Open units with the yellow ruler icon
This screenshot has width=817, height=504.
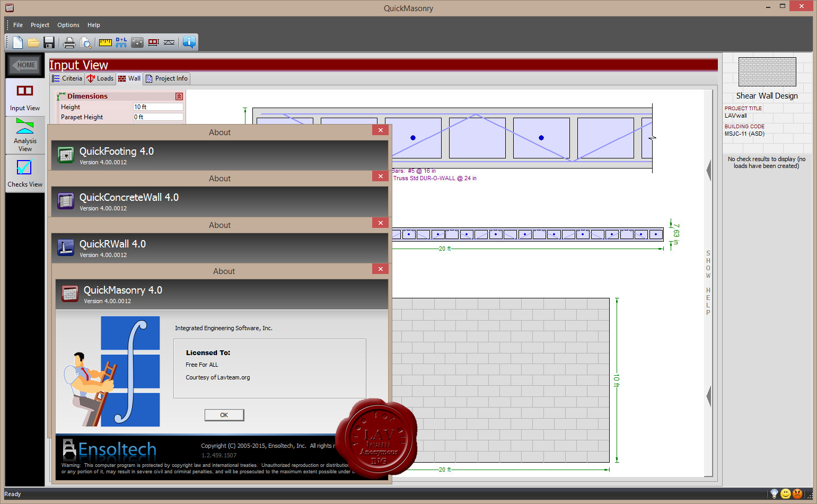106,42
